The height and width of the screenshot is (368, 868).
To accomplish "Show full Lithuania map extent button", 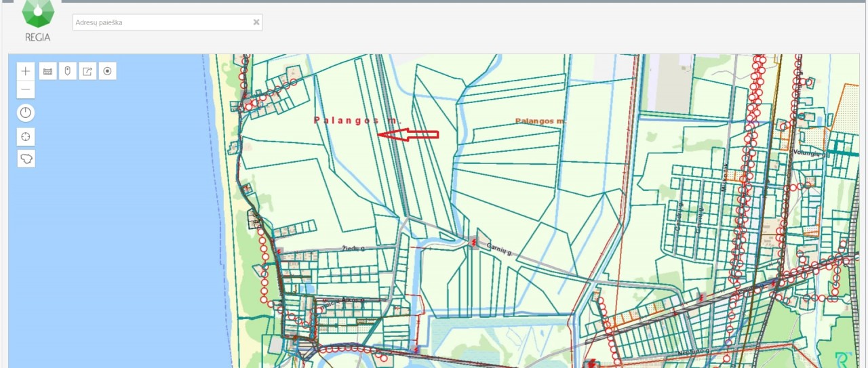I will 26,159.
